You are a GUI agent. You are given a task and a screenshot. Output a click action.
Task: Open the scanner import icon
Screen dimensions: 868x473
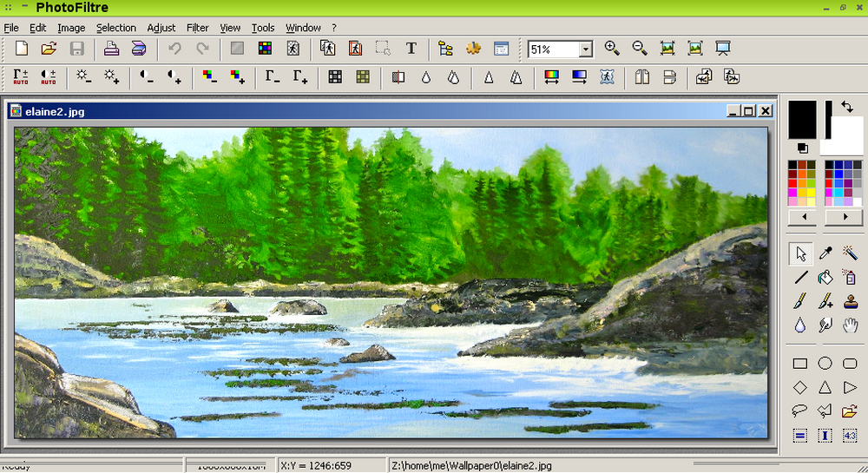[x=139, y=49]
